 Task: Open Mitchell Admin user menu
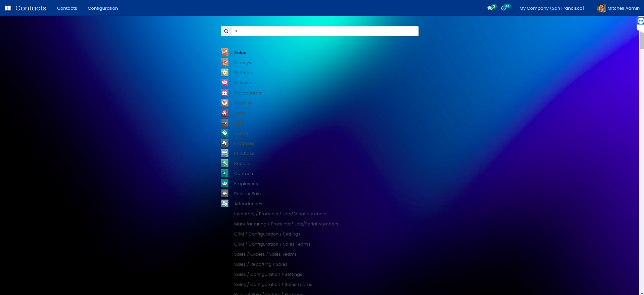(618, 8)
